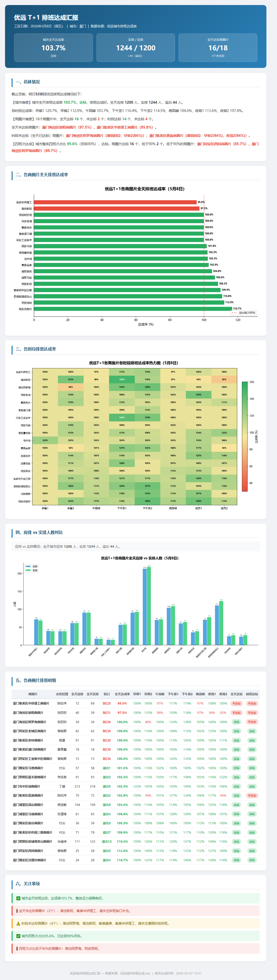The height and width of the screenshot is (980, 277).
Task: Click red mark icon before 四班次占比低于90% note
Action: pyautogui.click(x=17, y=949)
